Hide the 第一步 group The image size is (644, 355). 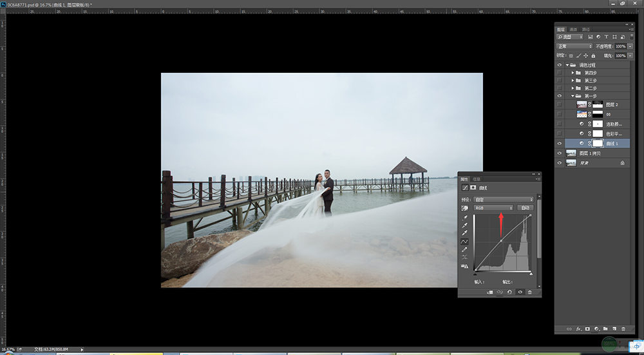click(x=559, y=96)
